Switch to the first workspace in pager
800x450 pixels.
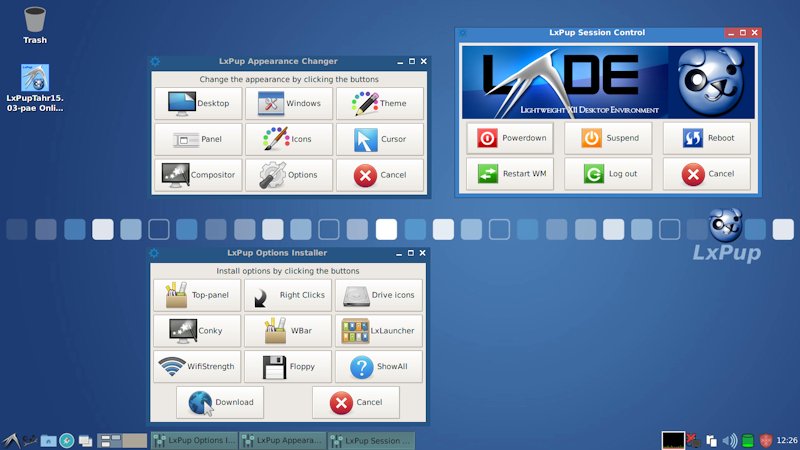pos(110,440)
